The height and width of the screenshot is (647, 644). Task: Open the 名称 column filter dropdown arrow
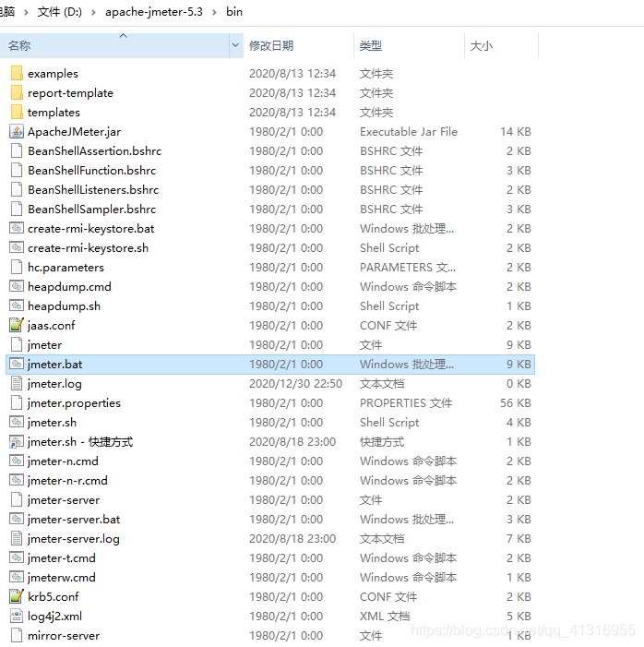tap(235, 45)
